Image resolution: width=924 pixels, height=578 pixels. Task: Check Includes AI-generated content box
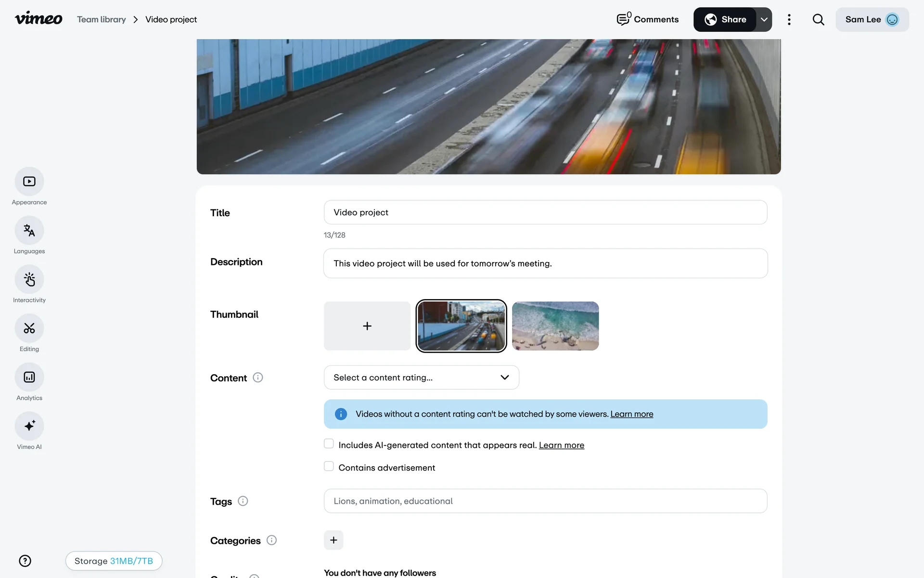(329, 444)
